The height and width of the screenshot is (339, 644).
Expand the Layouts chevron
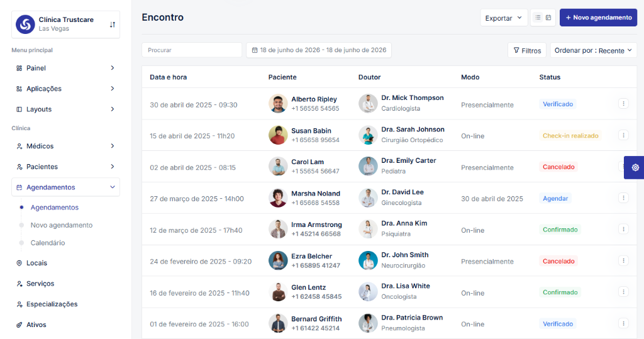[x=113, y=109]
